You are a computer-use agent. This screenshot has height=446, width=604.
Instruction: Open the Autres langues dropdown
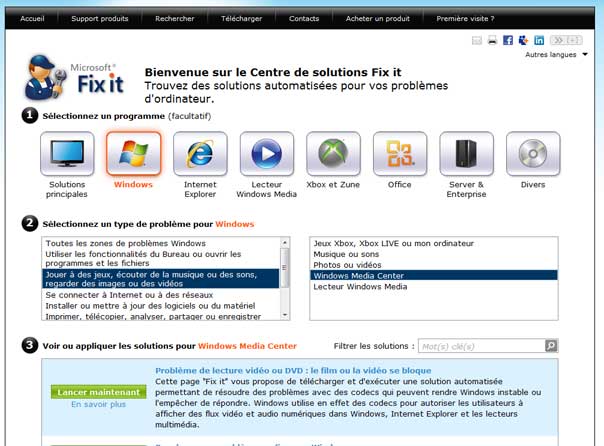(x=556, y=55)
